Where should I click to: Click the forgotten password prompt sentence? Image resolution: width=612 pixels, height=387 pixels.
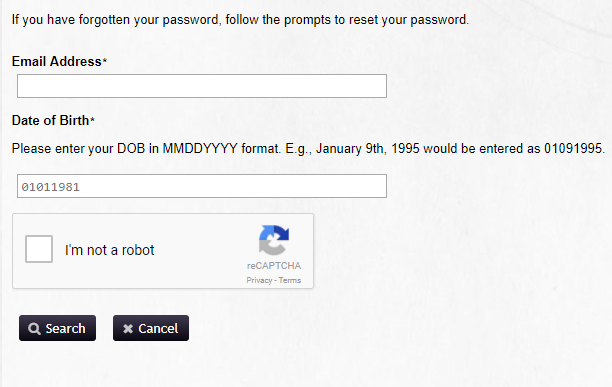point(240,20)
